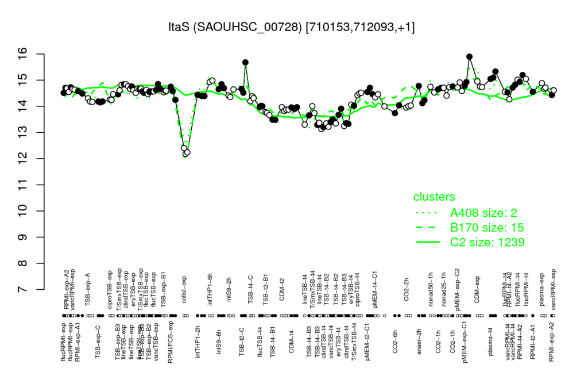Select legend entry 'B170 size: 15'
Screen dimensions: 588x368
[x=487, y=228]
